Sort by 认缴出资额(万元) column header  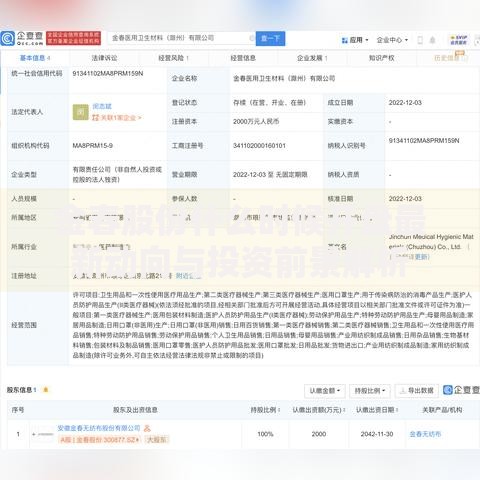point(319,410)
